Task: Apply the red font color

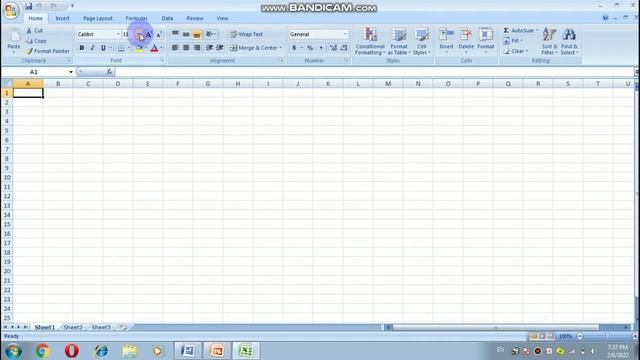Action: pyautogui.click(x=154, y=48)
